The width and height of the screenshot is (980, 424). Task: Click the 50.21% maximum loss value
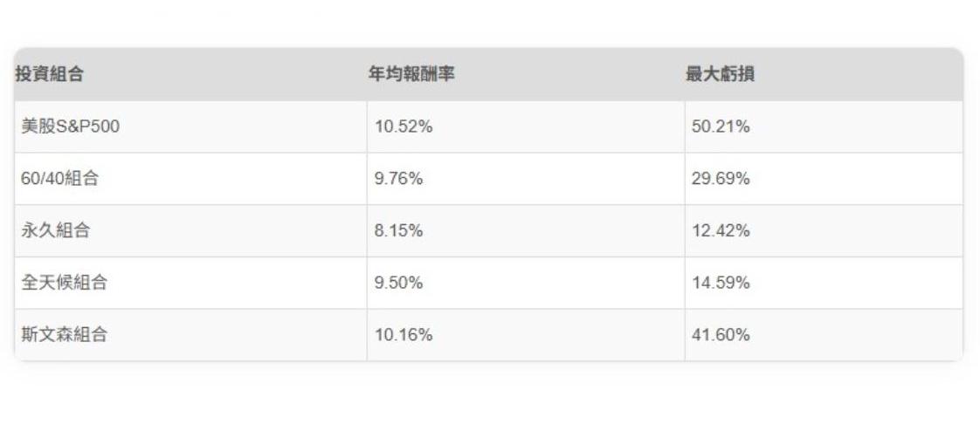[721, 127]
